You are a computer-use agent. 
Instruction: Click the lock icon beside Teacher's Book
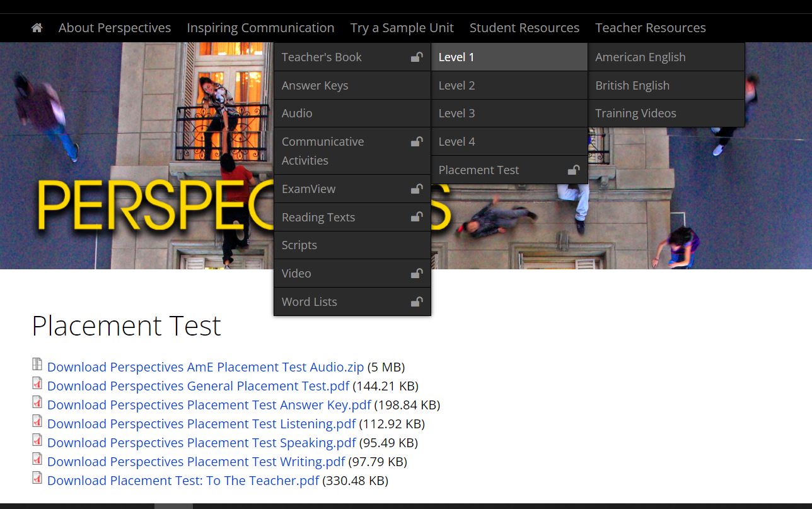[417, 57]
